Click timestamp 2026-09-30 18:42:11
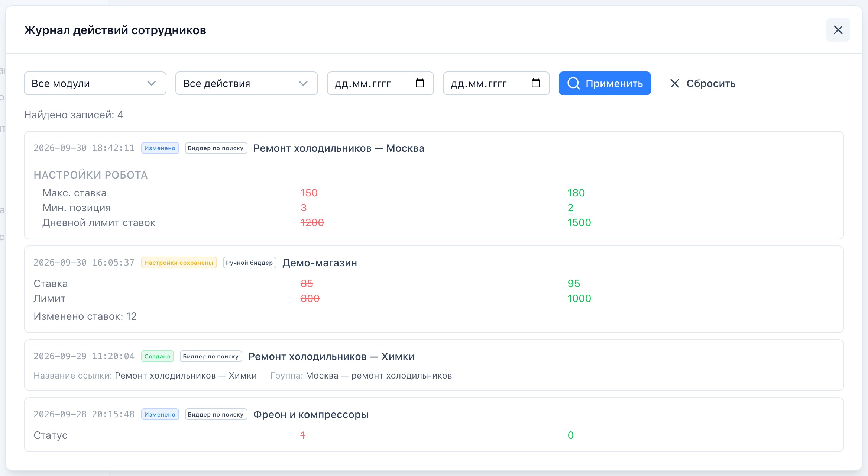This screenshot has width=868, height=476. coord(84,148)
